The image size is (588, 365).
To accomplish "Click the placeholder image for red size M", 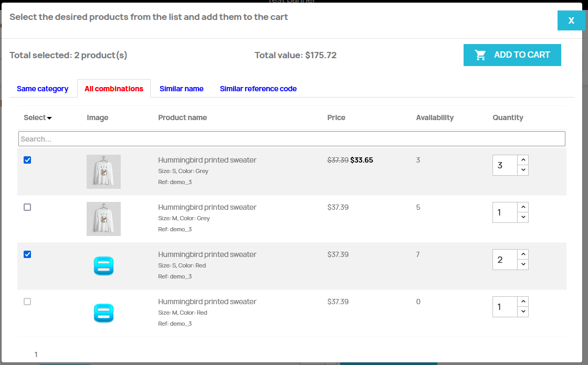I will pyautogui.click(x=103, y=313).
